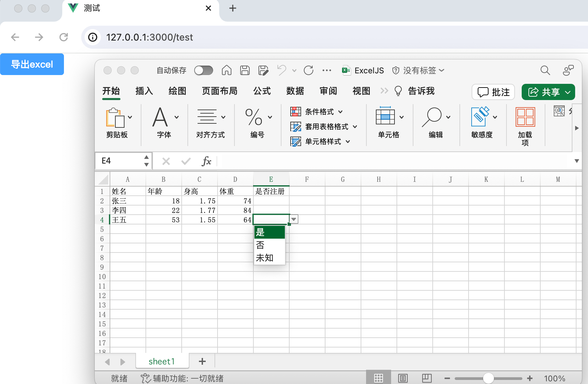Open the alignment (对齐方式) icon
This screenshot has width=588, height=384.
point(207,117)
